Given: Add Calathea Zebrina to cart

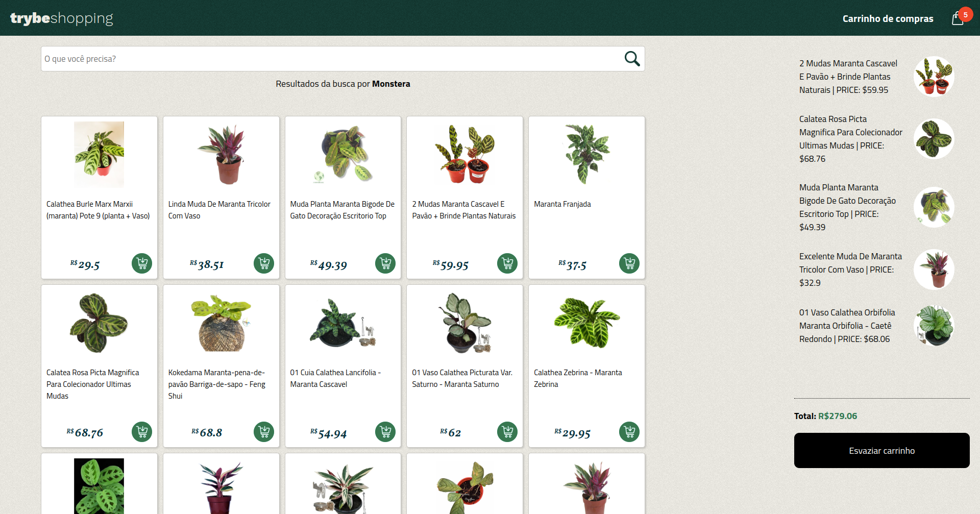Looking at the screenshot, I should pos(629,432).
